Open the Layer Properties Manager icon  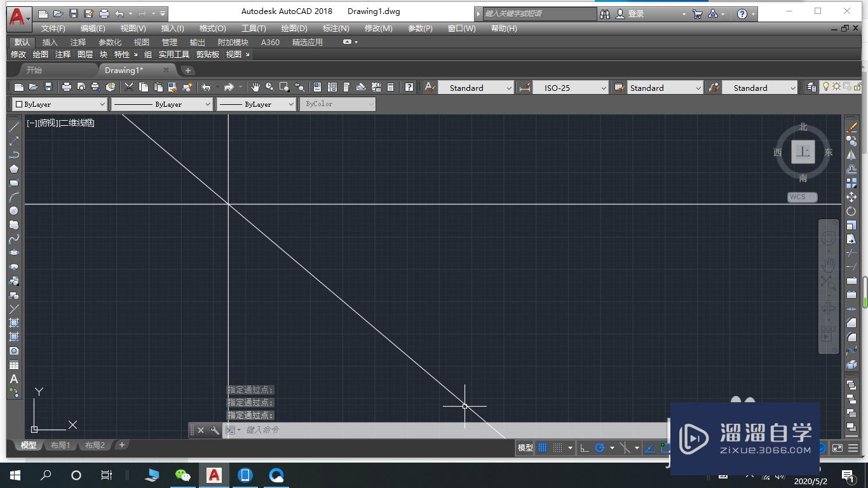tap(811, 87)
